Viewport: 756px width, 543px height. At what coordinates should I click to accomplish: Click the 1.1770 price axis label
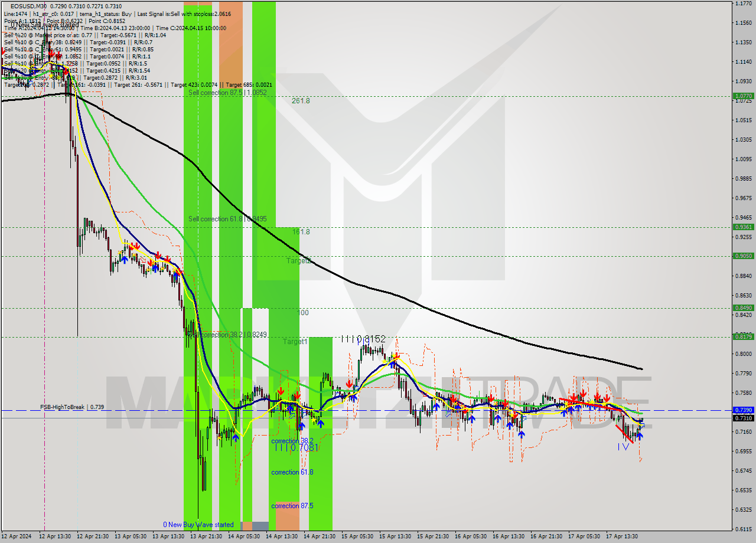(x=743, y=4)
